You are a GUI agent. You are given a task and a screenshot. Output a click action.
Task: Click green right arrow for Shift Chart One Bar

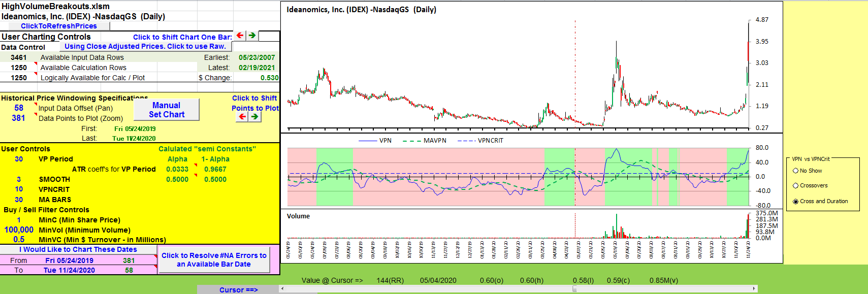[252, 36]
